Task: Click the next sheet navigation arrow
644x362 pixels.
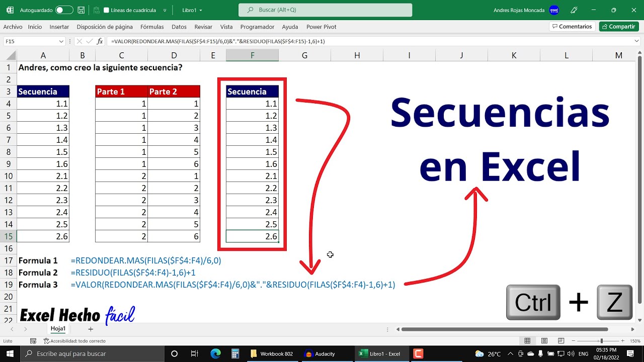Action: pos(26,329)
